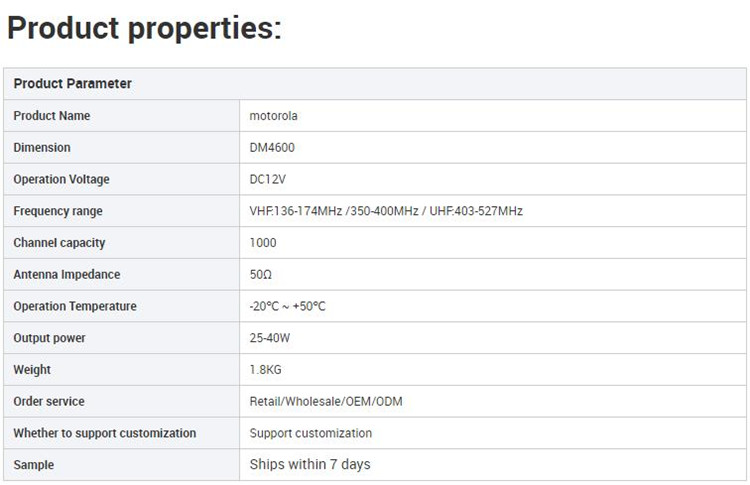Click the "Product properties:" heading
Viewport: 750px width, 485px height.
[145, 28]
